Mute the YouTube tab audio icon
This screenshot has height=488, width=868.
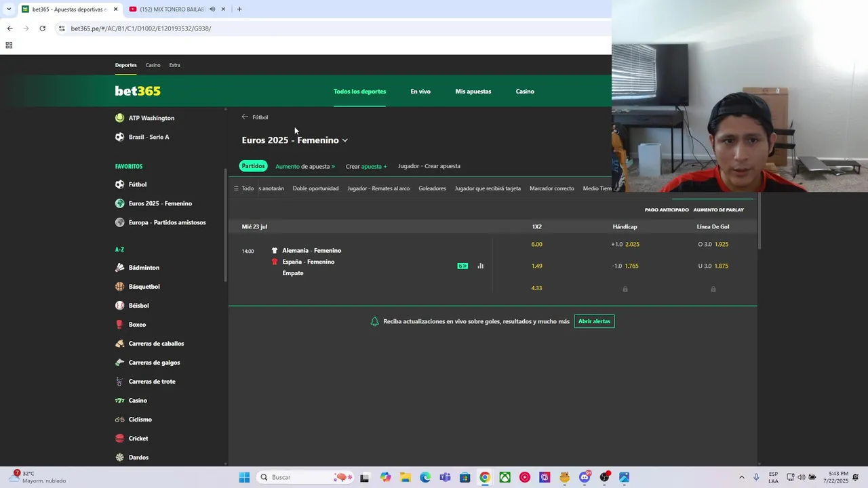(x=212, y=9)
